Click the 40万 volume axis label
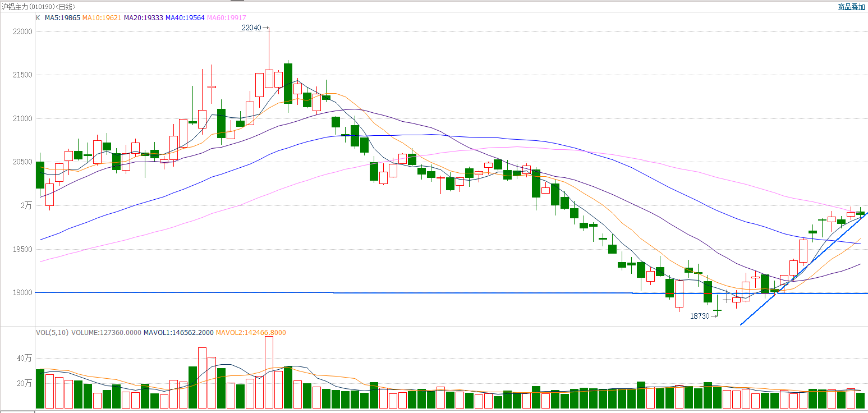868x413 pixels. pyautogui.click(x=25, y=358)
